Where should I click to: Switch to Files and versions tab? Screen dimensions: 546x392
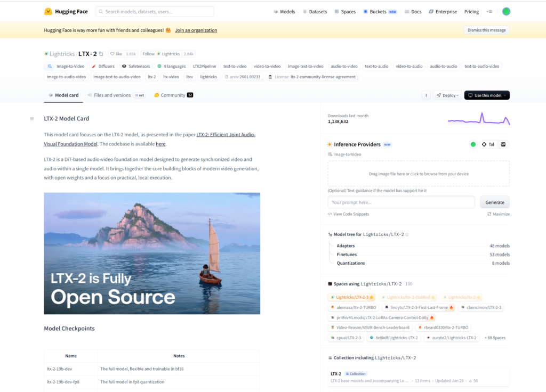point(111,95)
